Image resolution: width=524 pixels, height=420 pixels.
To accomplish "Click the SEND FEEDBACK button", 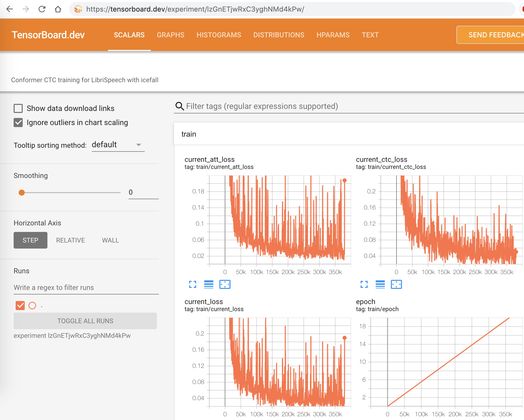I will (493, 35).
